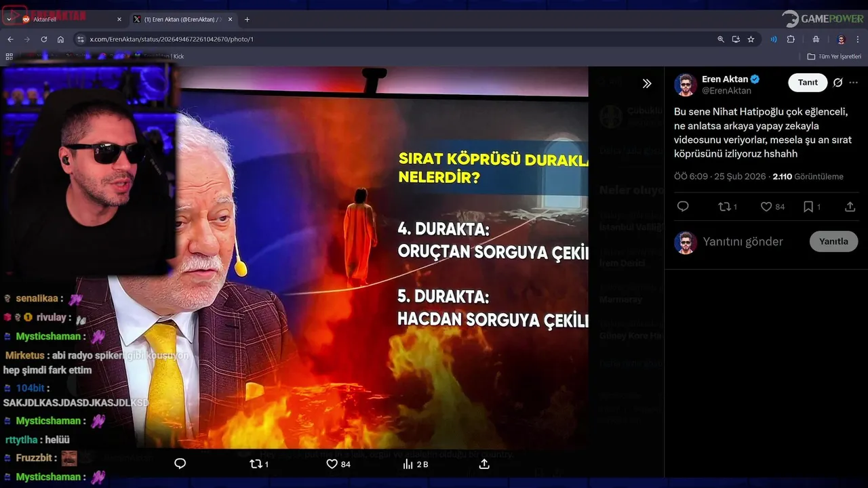Open the browser profile avatar

point(841,39)
